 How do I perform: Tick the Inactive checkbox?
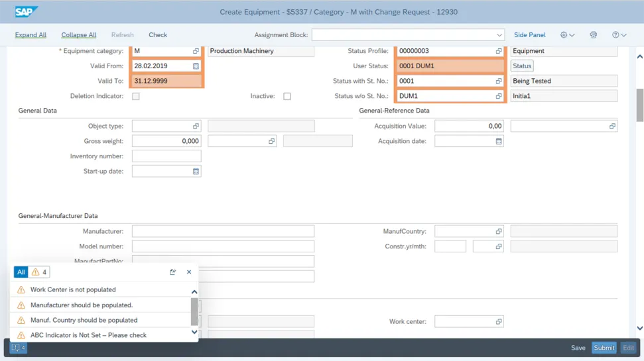click(x=287, y=96)
